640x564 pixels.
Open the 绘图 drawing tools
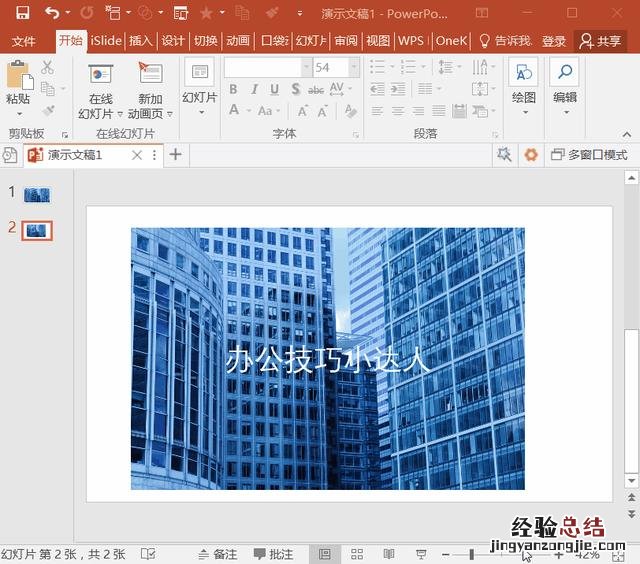(x=523, y=85)
